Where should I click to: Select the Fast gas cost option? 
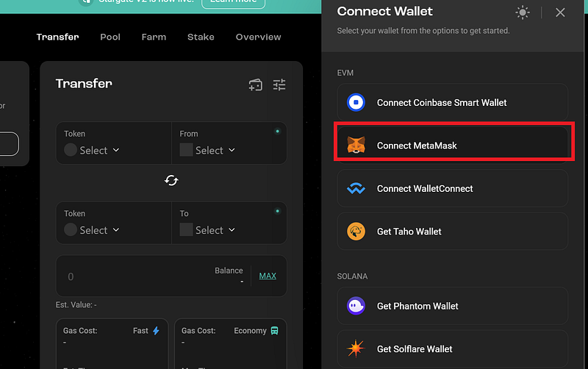[x=112, y=343]
